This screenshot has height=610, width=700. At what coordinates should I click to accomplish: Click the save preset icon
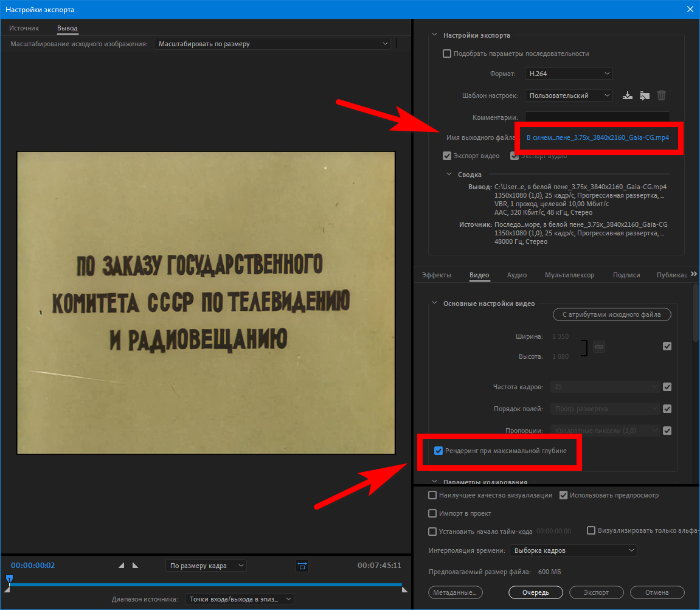(x=628, y=95)
